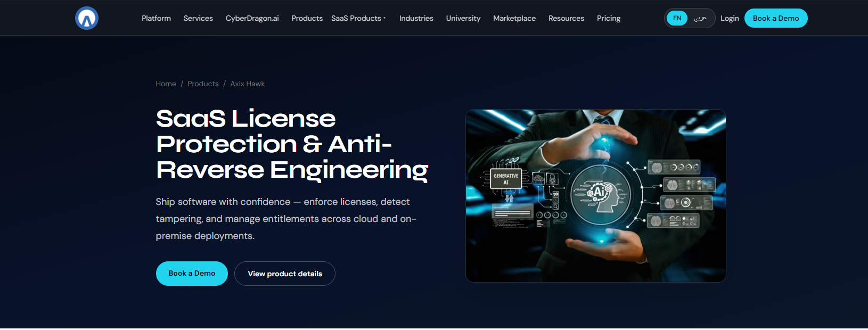Open the Services menu item
The height and width of the screenshot is (330, 868).
pyautogui.click(x=198, y=18)
